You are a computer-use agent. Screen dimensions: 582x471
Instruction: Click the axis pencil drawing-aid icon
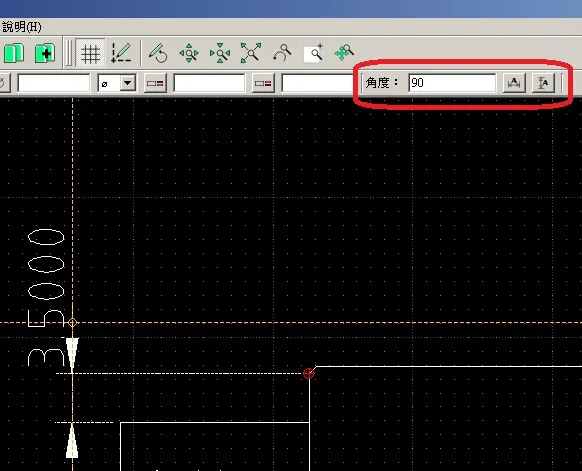121,53
